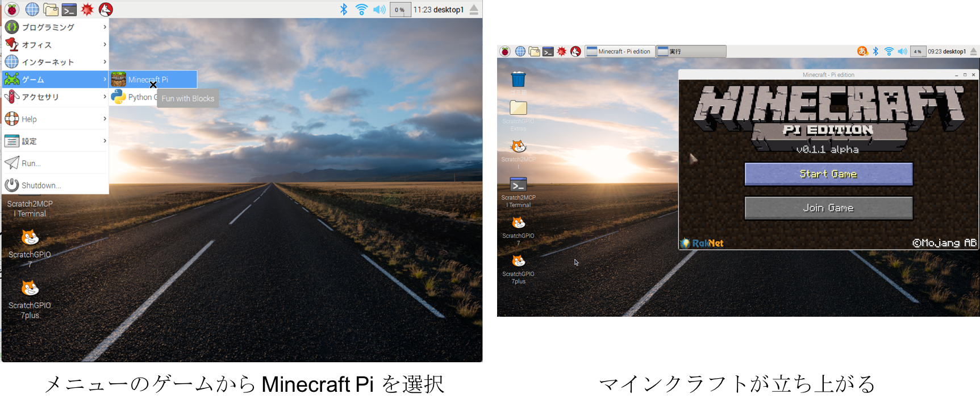
Task: Switch to 実行 taskbar button
Action: coord(691,51)
